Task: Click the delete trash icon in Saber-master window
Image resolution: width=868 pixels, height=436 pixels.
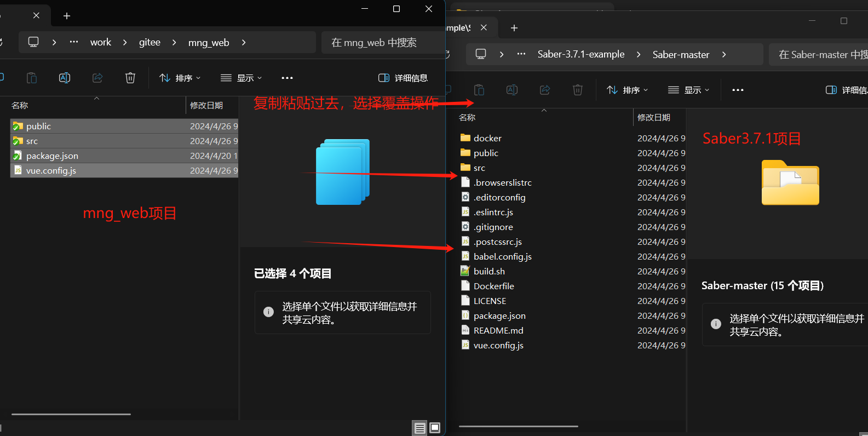Action: 578,90
